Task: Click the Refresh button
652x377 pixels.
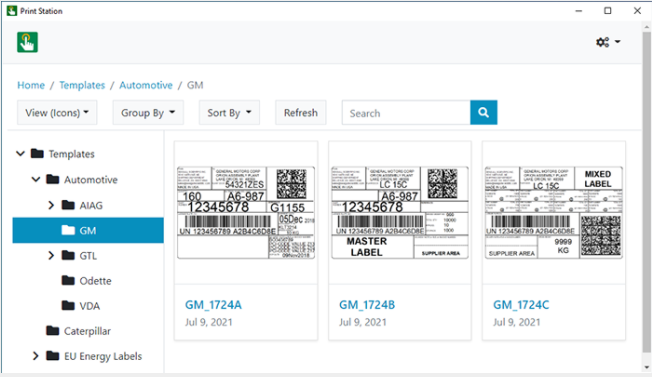Action: pos(301,112)
